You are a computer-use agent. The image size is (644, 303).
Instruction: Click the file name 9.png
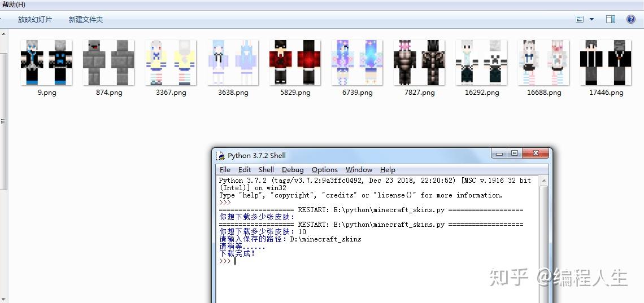[47, 93]
